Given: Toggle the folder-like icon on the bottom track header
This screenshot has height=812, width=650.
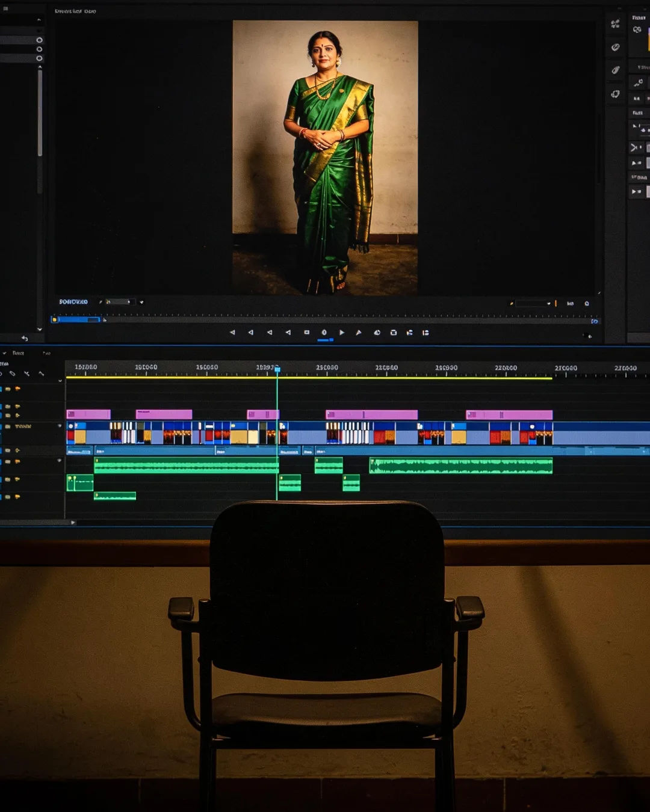Looking at the screenshot, I should (x=8, y=497).
